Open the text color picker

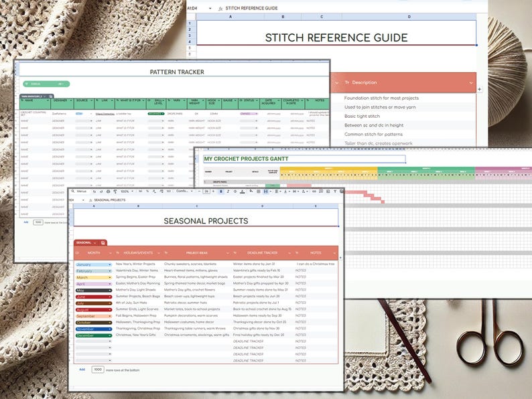coord(243,191)
